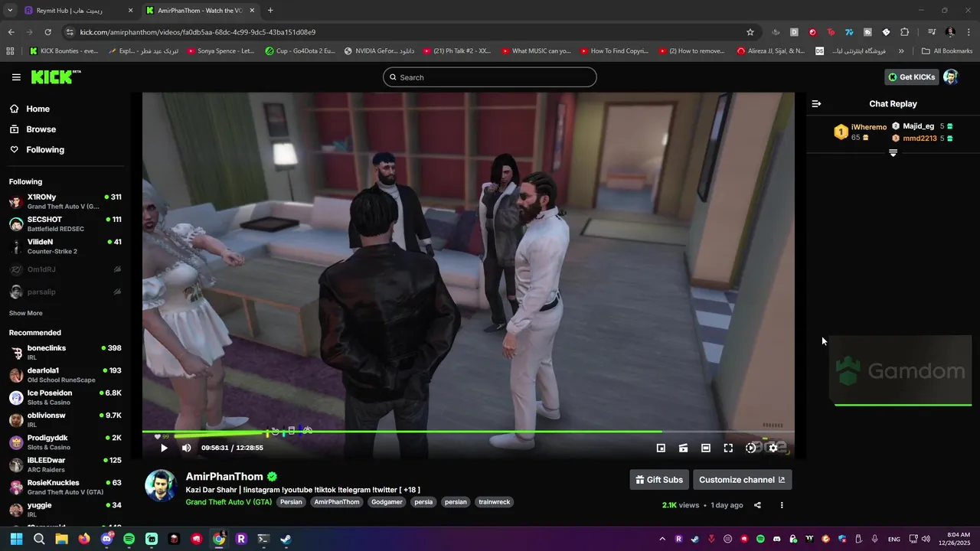The width and height of the screenshot is (980, 551).
Task: Expand Show More followed channels
Action: tap(26, 313)
